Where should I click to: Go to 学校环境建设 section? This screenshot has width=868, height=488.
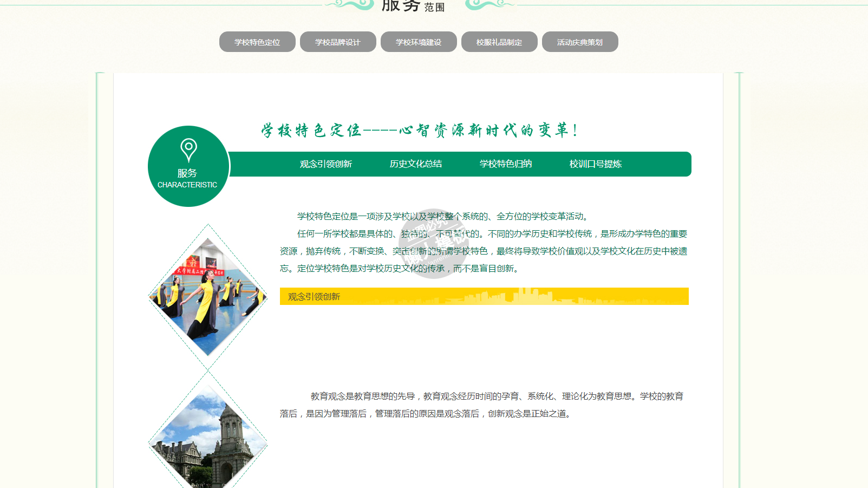[419, 42]
